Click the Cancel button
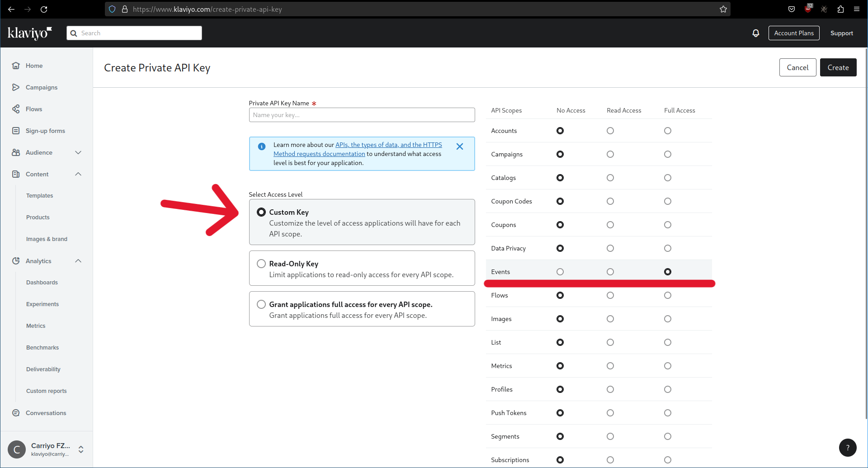 [x=797, y=67]
